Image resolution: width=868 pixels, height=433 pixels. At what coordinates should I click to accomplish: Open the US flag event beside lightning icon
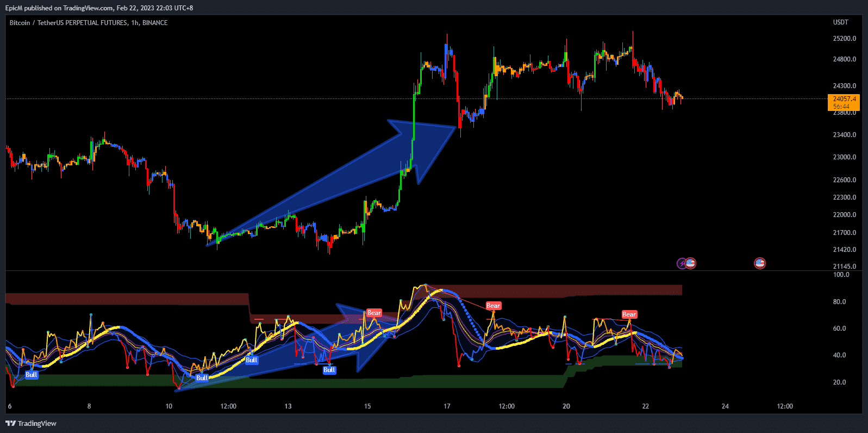(690, 263)
